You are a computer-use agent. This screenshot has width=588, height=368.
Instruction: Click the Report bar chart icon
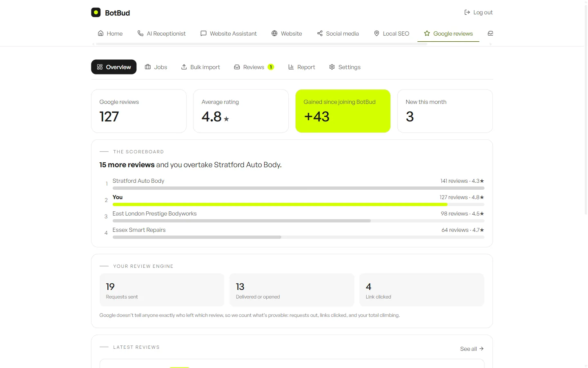(291, 67)
